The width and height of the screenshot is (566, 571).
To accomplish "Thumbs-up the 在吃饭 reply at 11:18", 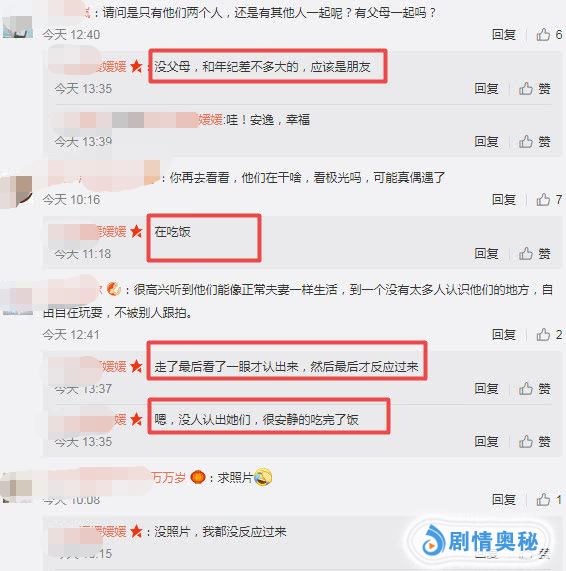I will pos(534,253).
